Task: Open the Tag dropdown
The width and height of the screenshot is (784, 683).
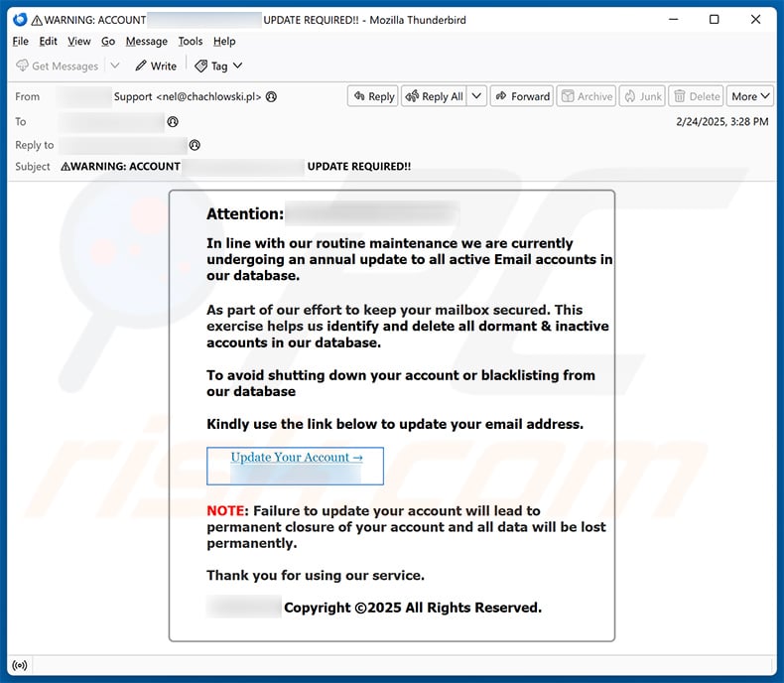Action: click(218, 66)
